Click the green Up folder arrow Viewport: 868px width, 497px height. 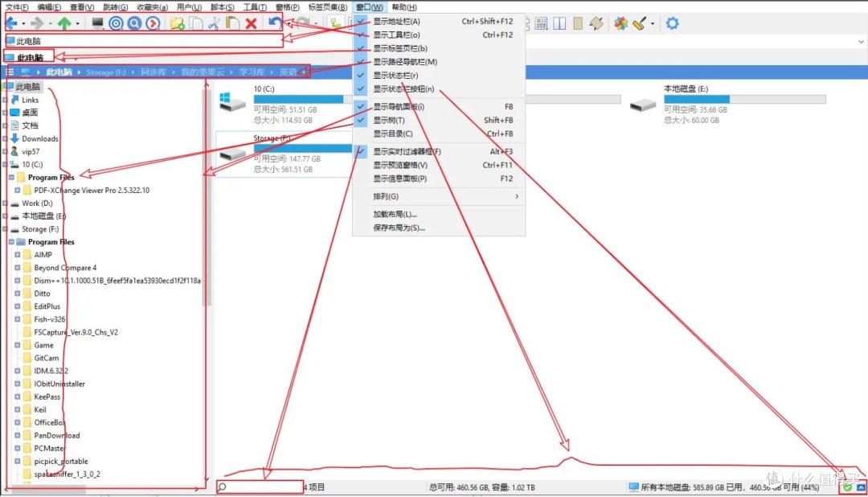coord(64,23)
